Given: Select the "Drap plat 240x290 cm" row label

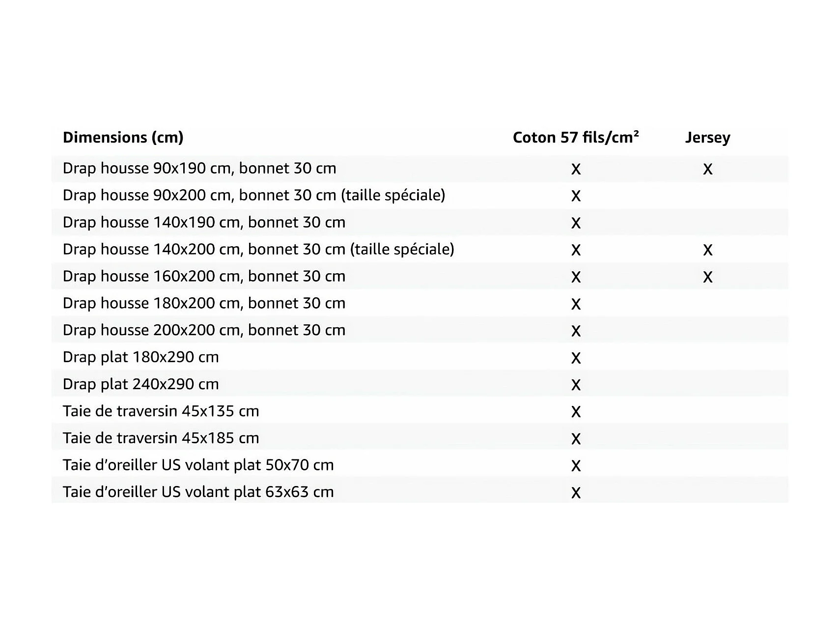Looking at the screenshot, I should (x=140, y=384).
